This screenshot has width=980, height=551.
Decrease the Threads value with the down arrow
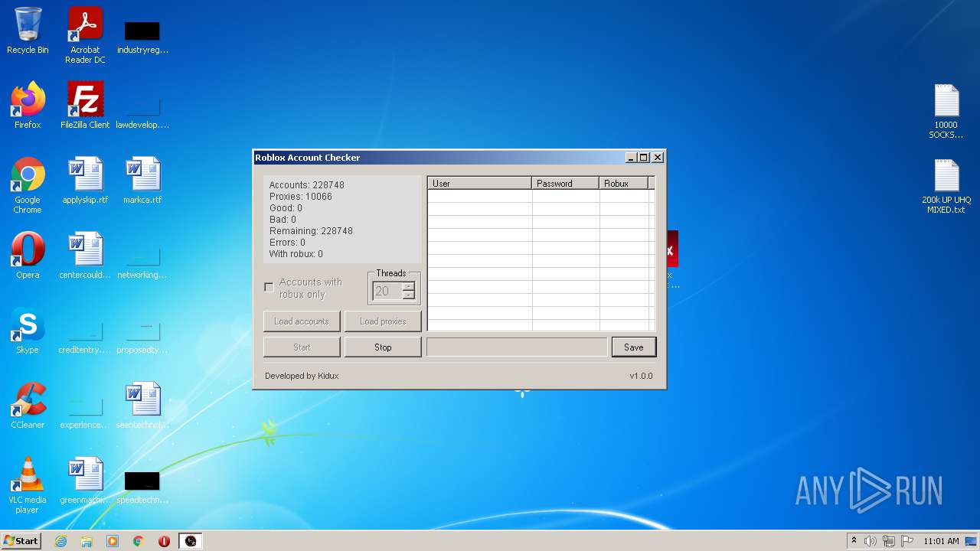tap(408, 295)
